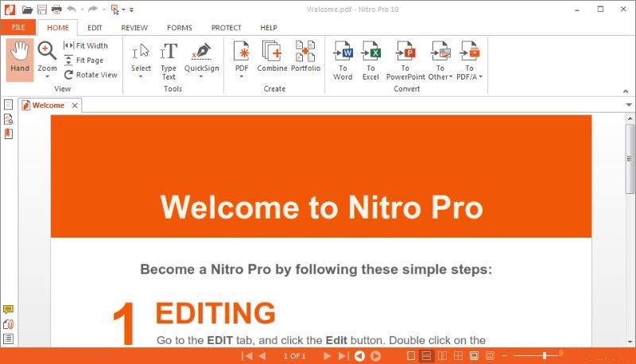Click the zoom out minus button
Image resolution: width=636 pixels, height=364 pixels.
pos(504,355)
